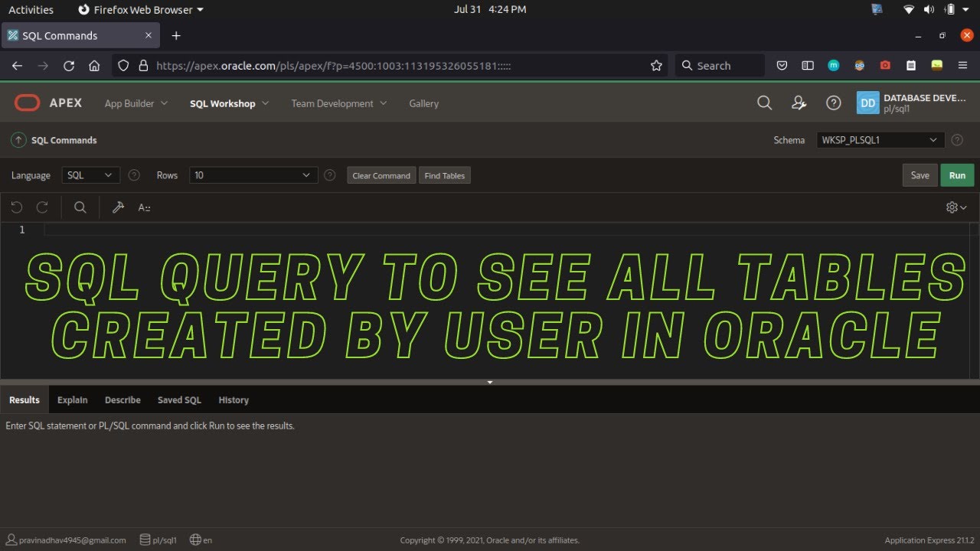
Task: Open the Gallery menu item
Action: (424, 103)
